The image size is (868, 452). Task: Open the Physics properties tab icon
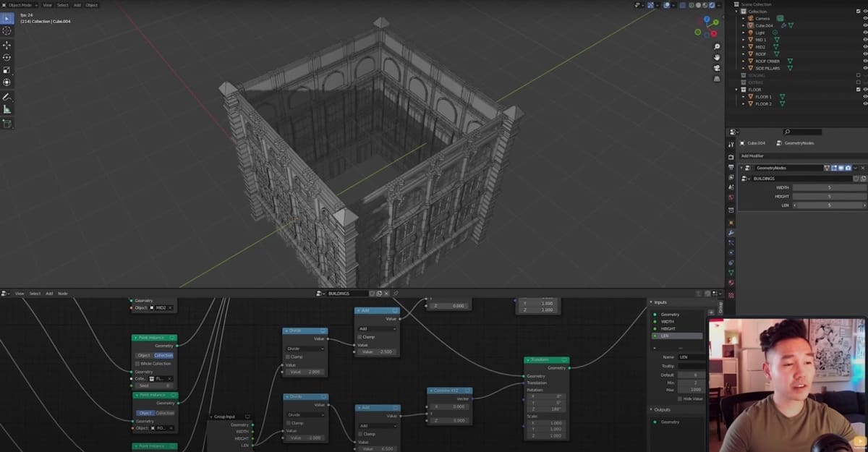[731, 252]
